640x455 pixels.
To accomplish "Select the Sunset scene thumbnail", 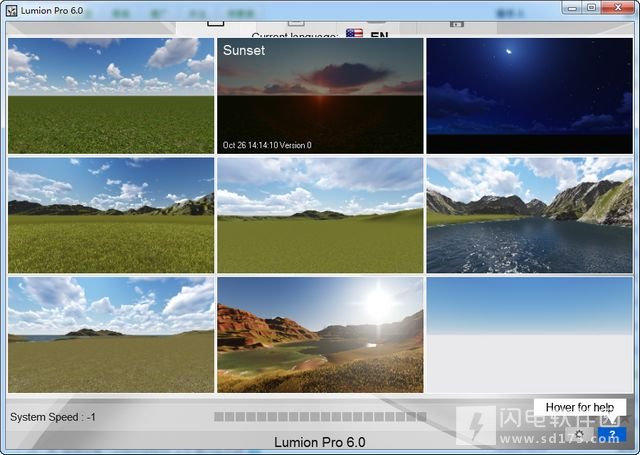I will (x=320, y=96).
